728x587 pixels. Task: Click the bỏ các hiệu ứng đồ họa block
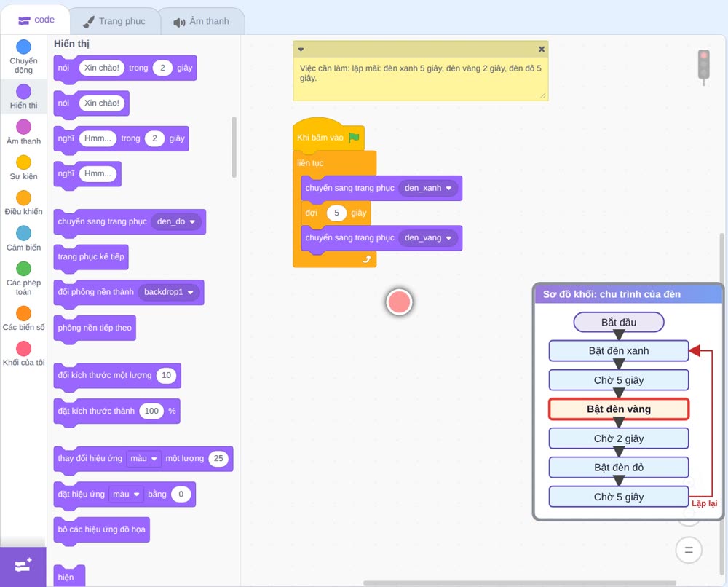102,529
